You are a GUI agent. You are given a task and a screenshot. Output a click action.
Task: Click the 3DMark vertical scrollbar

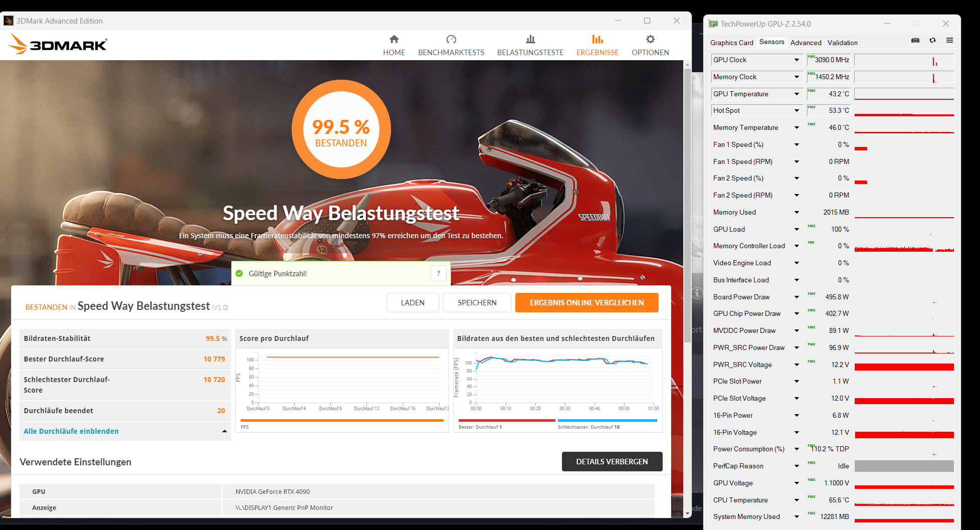(x=687, y=206)
